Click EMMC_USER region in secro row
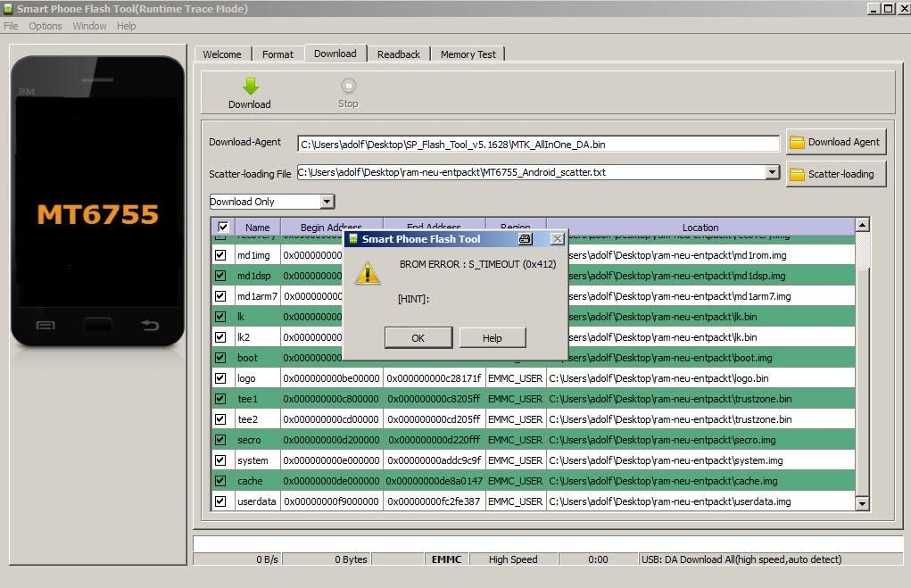The width and height of the screenshot is (911, 588). pos(516,440)
